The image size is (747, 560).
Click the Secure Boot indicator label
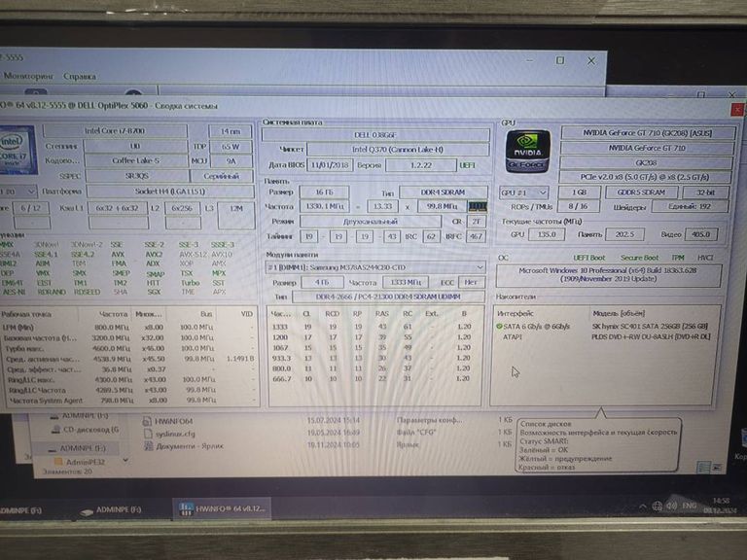click(639, 258)
